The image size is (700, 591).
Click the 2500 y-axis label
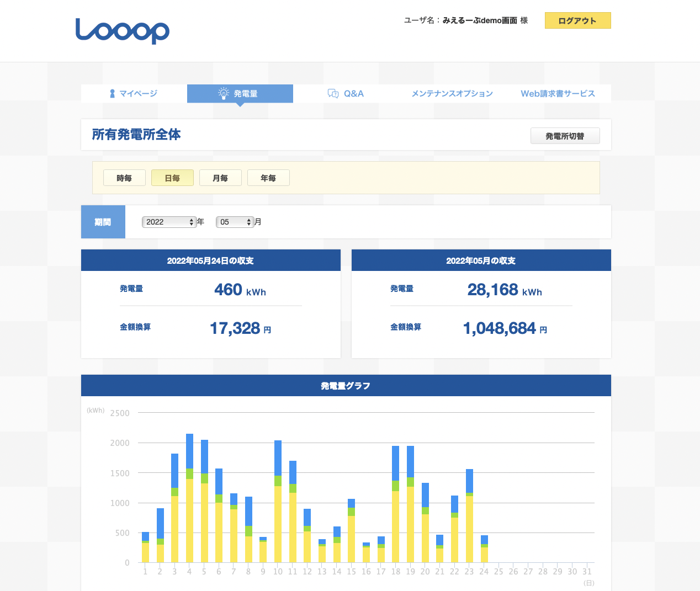(120, 413)
